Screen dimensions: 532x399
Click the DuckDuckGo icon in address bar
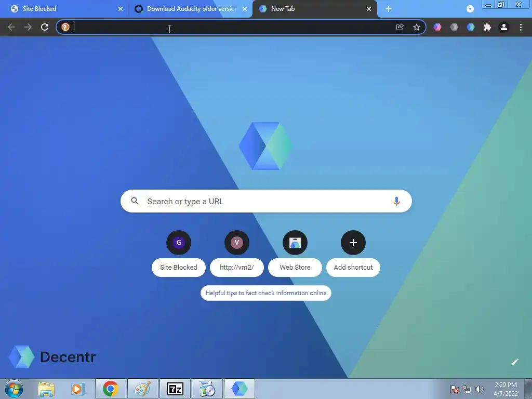point(65,27)
